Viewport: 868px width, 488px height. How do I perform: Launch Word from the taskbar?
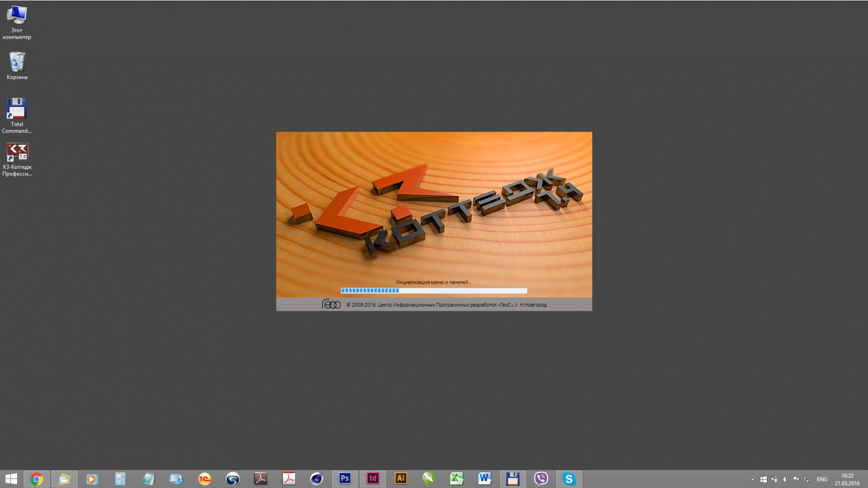[x=485, y=479]
